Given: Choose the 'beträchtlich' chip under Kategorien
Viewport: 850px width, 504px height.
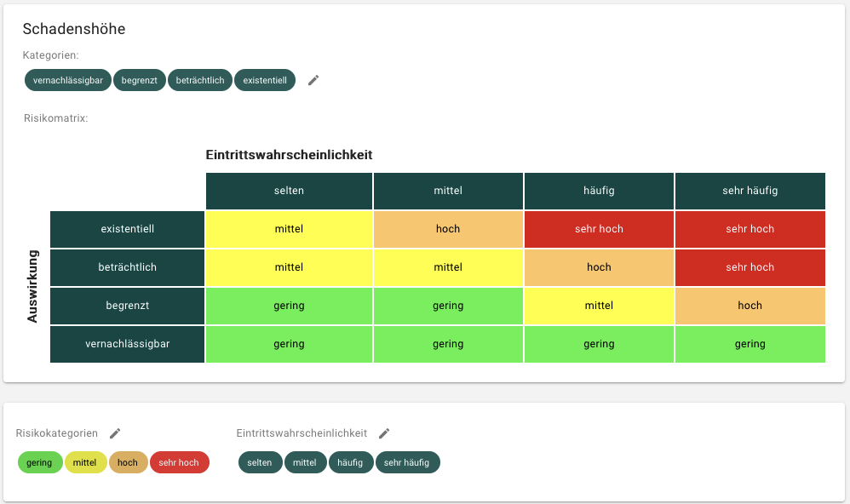Looking at the screenshot, I should (x=200, y=80).
